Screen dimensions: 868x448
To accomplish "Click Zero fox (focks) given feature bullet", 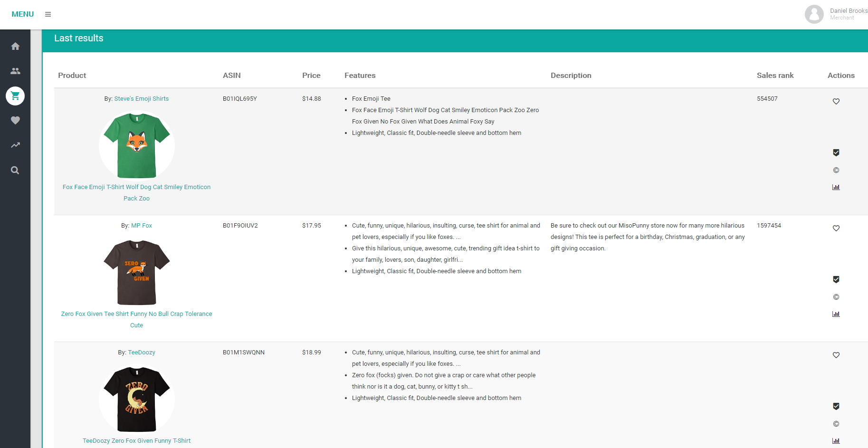I will 444,381.
